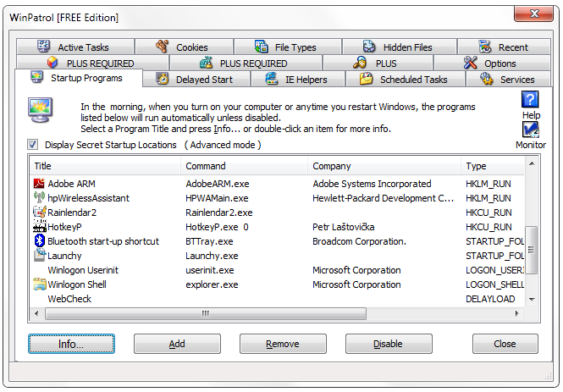Sort list by Company column header
Screen dimensions: 563x392
coord(384,166)
